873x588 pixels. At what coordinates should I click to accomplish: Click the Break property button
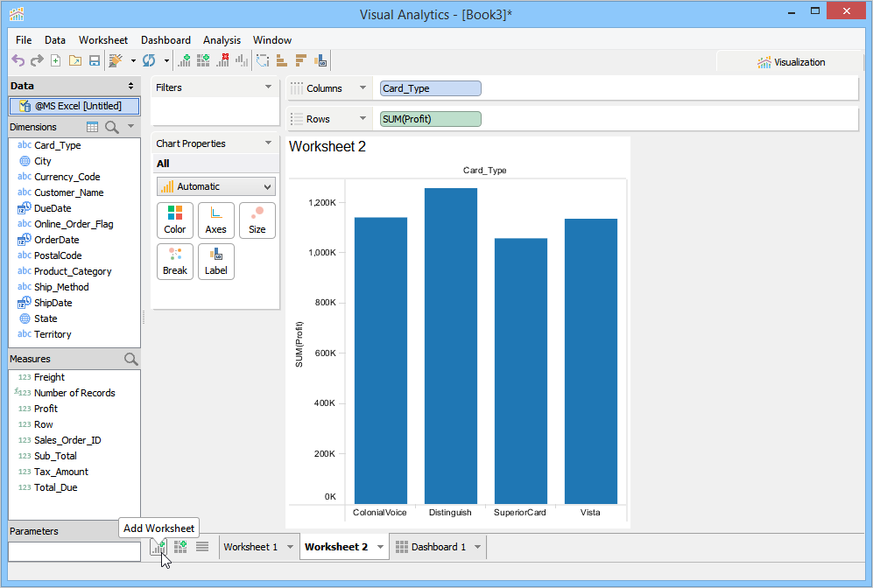pos(175,262)
